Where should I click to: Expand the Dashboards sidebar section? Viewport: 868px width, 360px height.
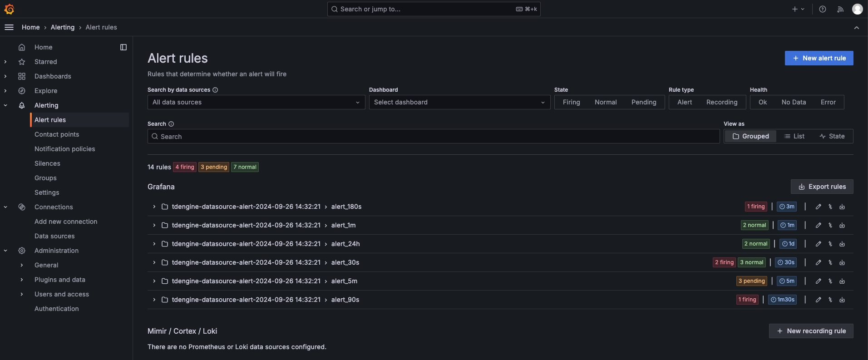tap(5, 76)
